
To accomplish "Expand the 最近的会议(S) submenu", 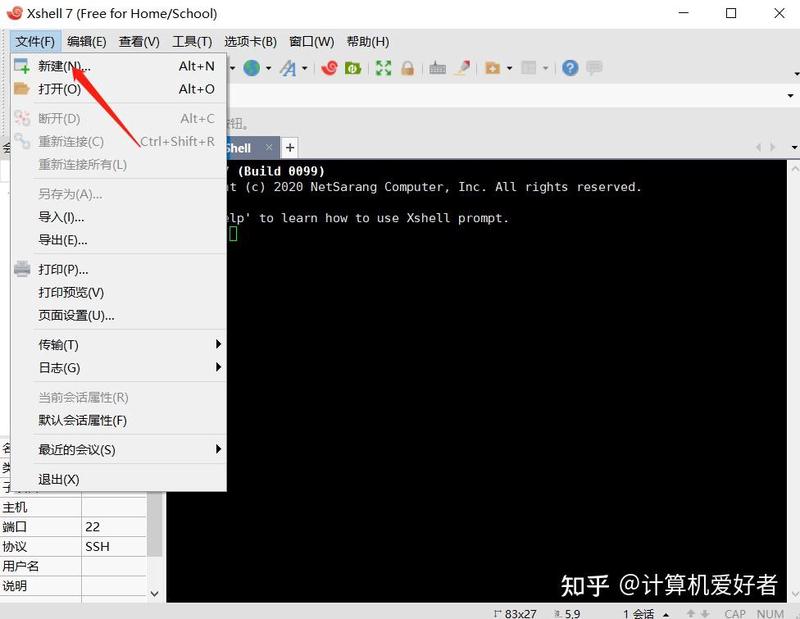I will click(118, 449).
